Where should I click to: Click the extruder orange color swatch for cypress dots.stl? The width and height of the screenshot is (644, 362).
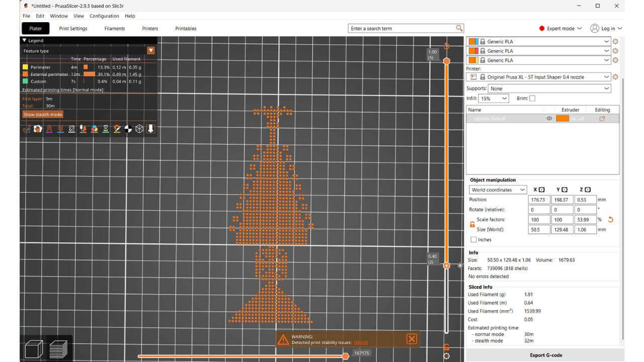[562, 119]
